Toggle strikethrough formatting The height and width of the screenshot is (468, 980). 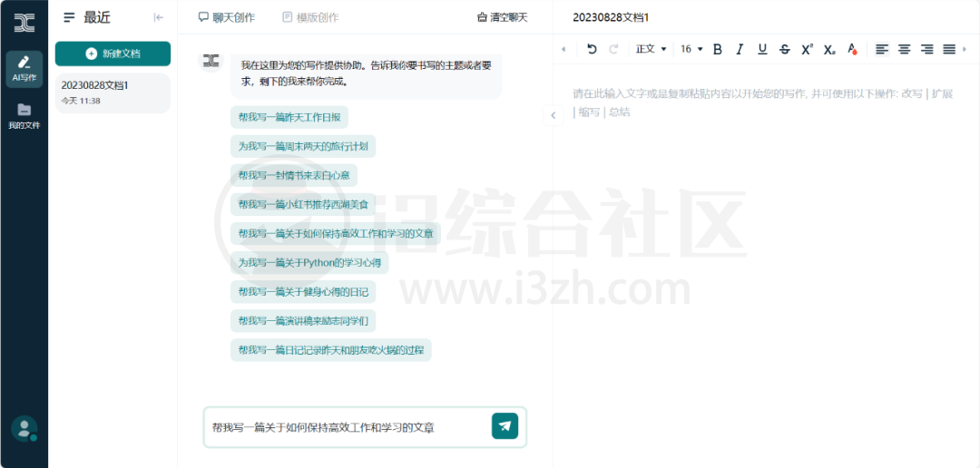point(785,49)
